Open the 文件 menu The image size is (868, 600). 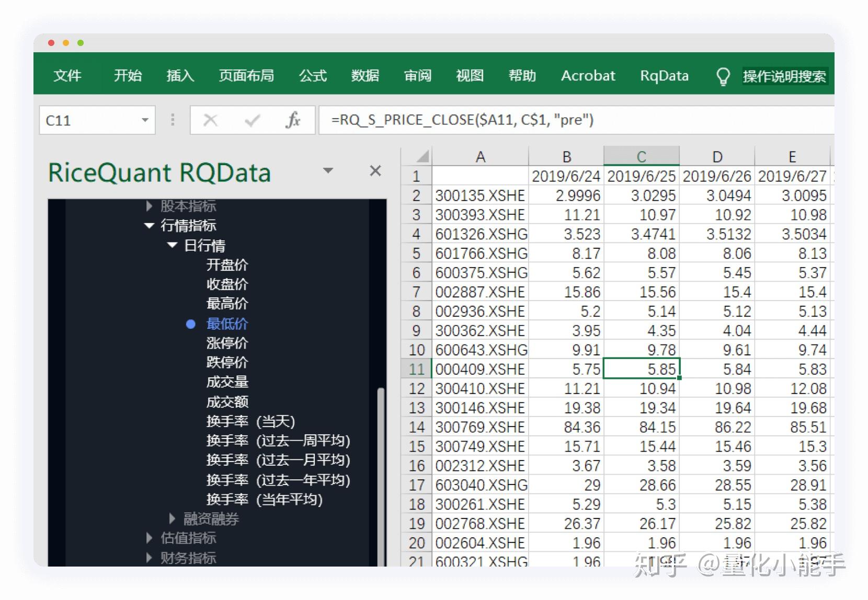click(67, 76)
